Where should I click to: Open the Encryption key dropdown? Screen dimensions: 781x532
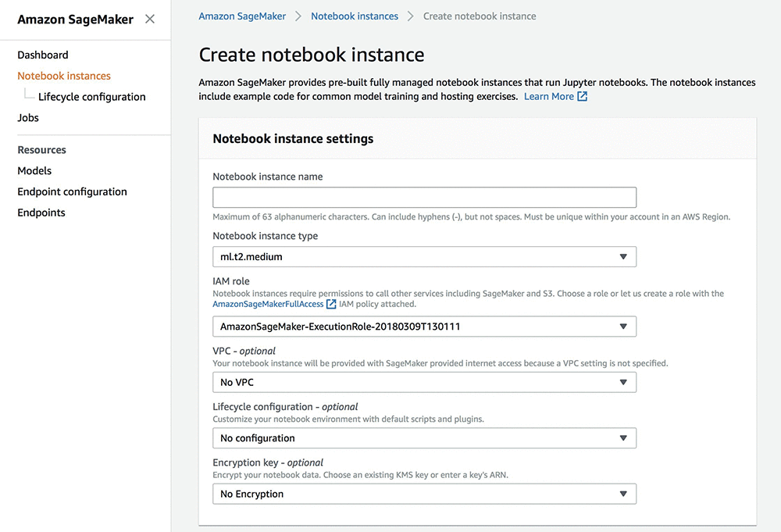coord(424,494)
